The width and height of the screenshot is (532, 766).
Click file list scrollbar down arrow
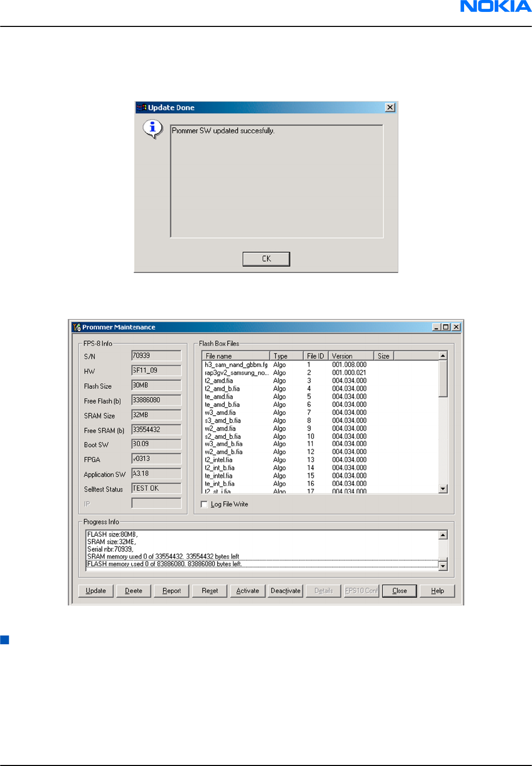coord(443,488)
